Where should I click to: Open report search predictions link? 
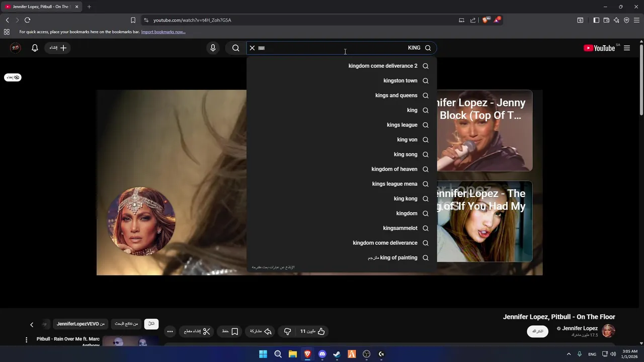pos(273,267)
